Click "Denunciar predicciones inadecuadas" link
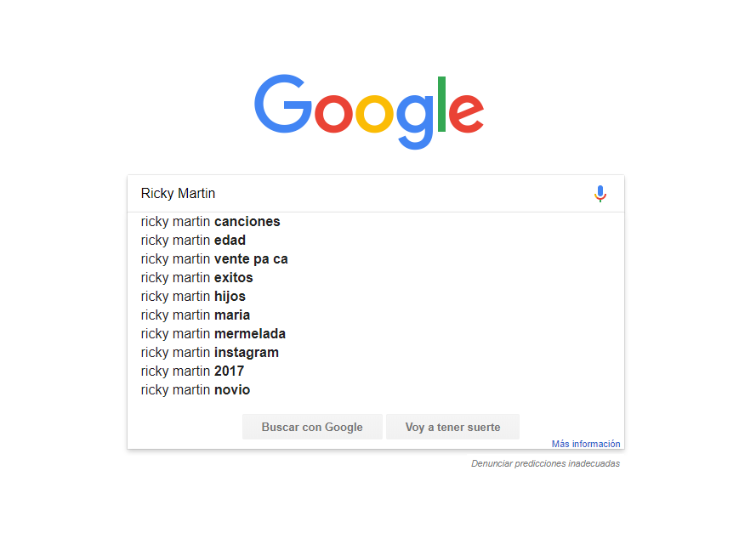Image resolution: width=756 pixels, height=533 pixels. coord(546,464)
